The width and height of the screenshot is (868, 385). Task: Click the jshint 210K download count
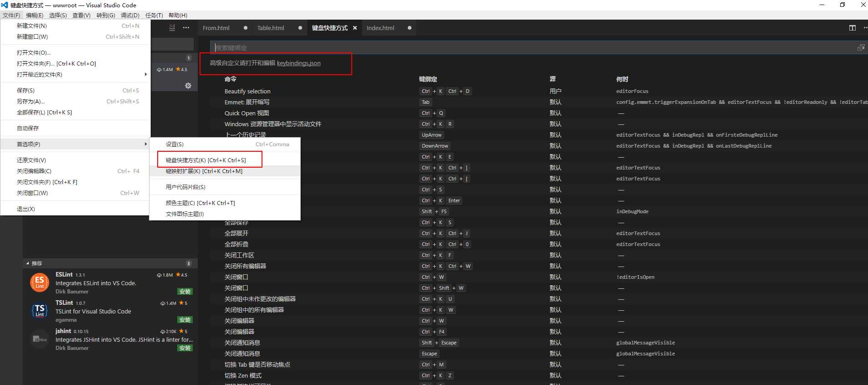click(168, 331)
